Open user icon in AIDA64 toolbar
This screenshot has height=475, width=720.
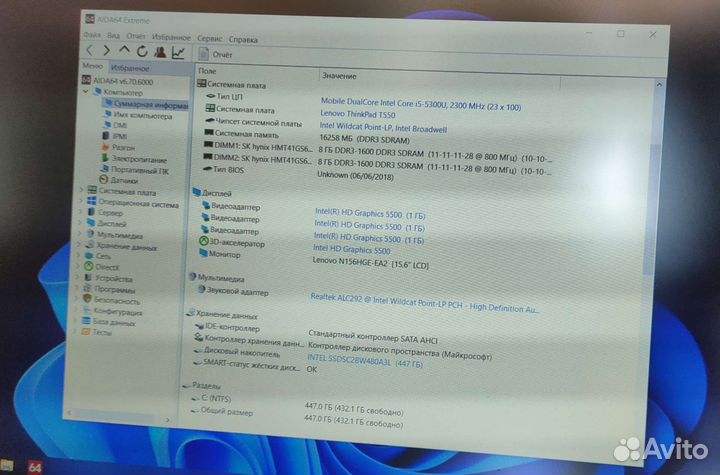160,52
